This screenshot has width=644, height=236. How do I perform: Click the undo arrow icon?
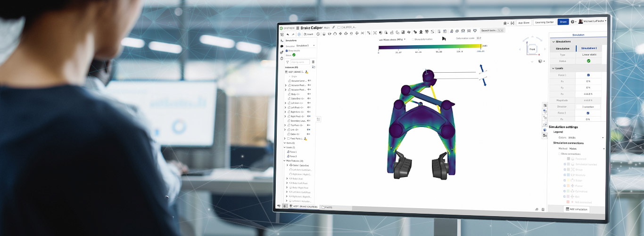coord(288,34)
